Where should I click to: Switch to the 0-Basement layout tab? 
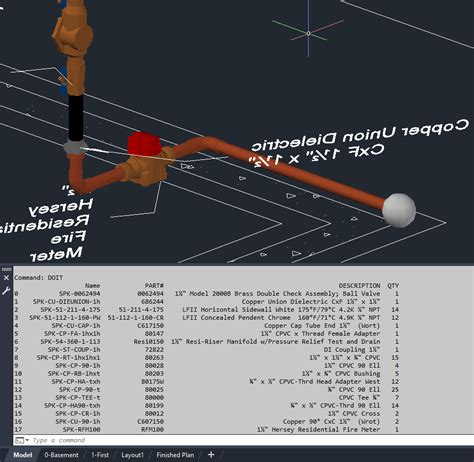(x=61, y=455)
